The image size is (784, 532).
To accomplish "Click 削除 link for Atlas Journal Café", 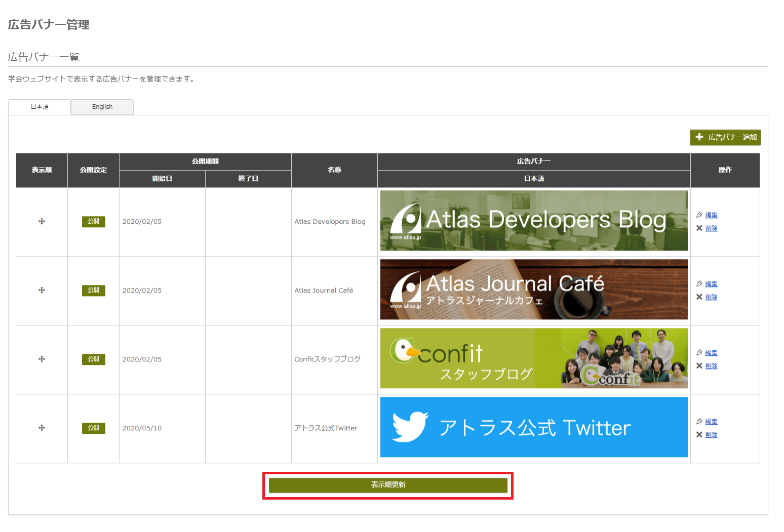I will [711, 297].
